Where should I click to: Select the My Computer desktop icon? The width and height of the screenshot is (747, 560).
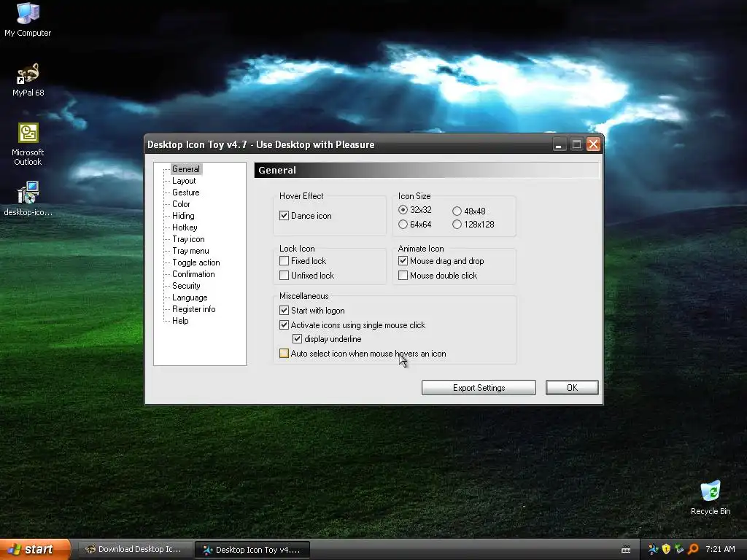coord(28,19)
